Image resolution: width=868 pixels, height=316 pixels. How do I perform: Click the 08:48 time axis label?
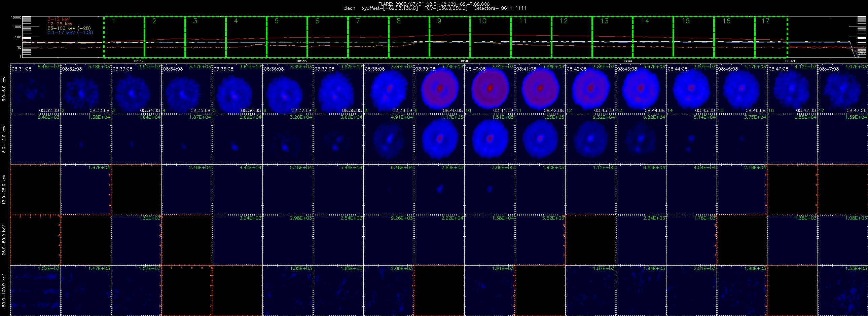coord(790,61)
